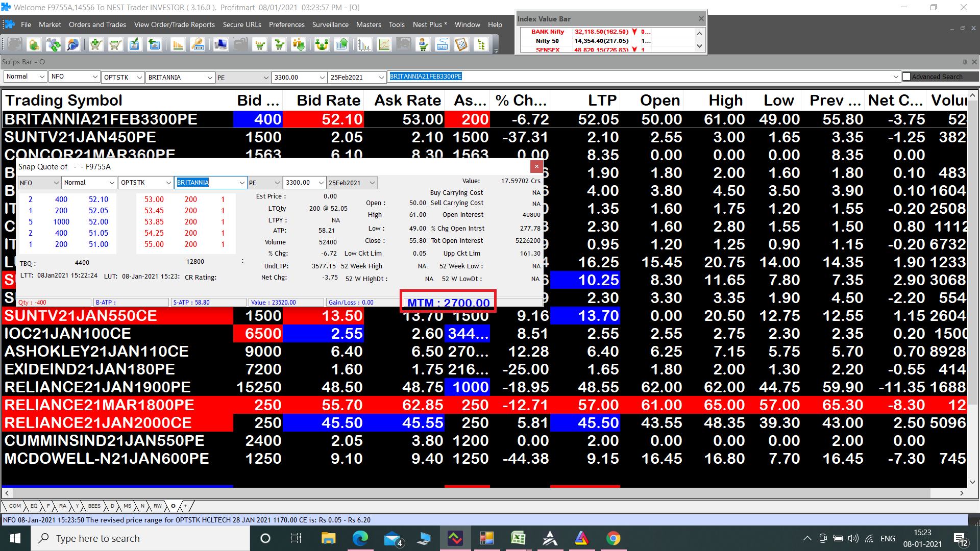980x551 pixels.
Task: Open the line chart toolbar icon
Action: [384, 45]
